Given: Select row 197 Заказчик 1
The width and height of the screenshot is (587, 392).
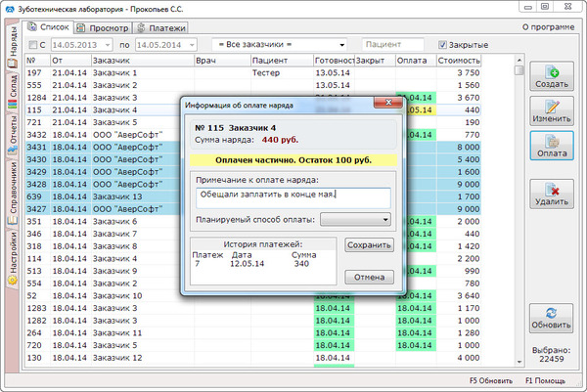Looking at the screenshot, I should coord(253,73).
